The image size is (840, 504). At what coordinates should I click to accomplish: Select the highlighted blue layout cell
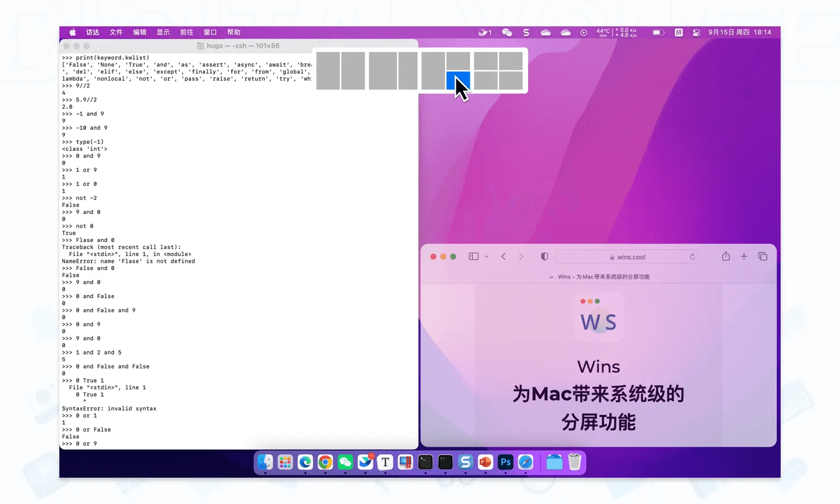[x=458, y=81]
